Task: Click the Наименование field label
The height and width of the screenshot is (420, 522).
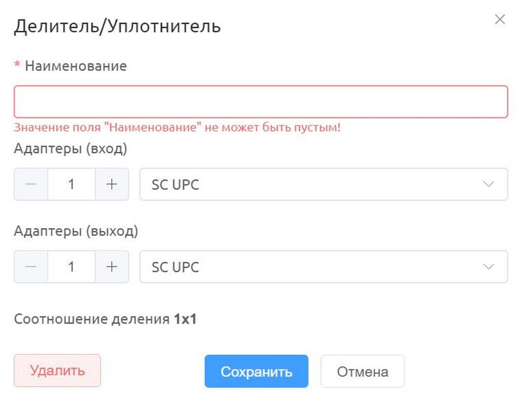Action: (x=76, y=66)
